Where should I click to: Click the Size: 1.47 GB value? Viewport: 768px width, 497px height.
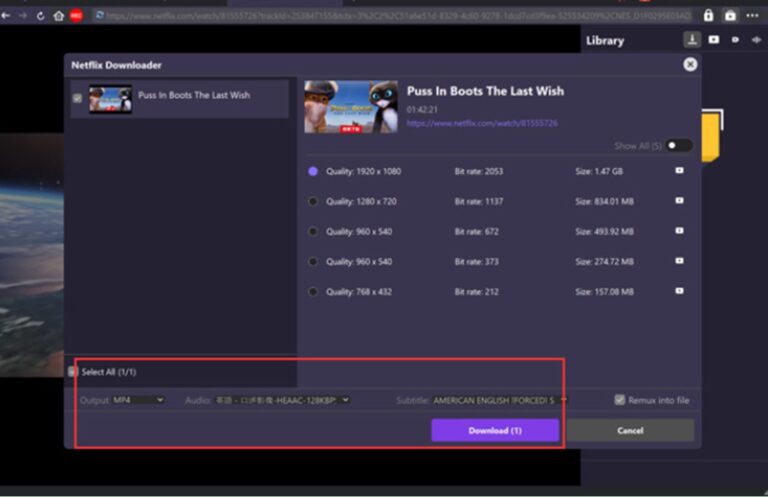(x=599, y=171)
